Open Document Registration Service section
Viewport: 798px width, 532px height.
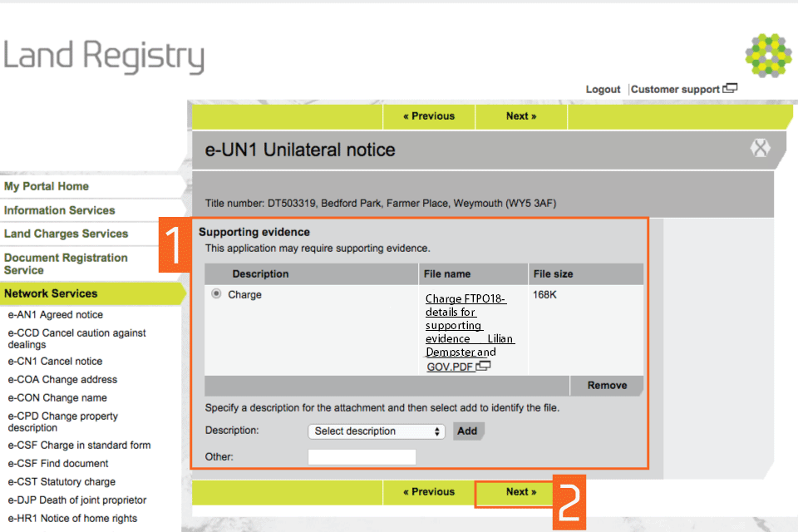pyautogui.click(x=66, y=264)
